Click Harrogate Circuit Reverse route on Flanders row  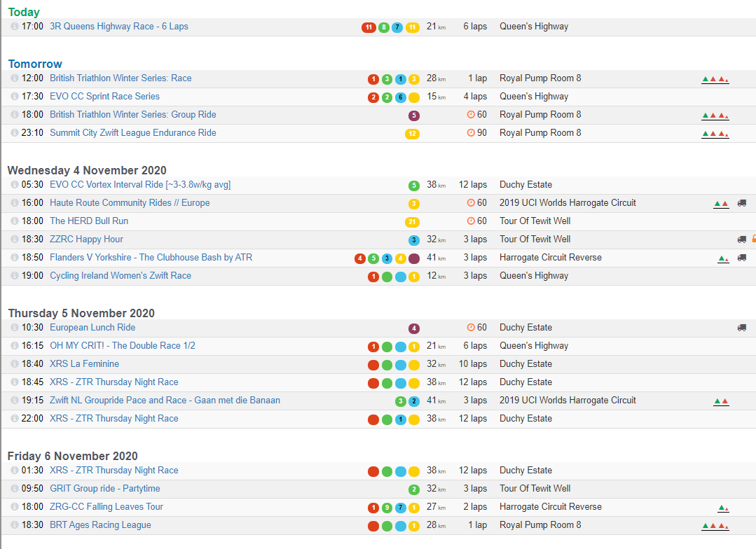point(551,258)
